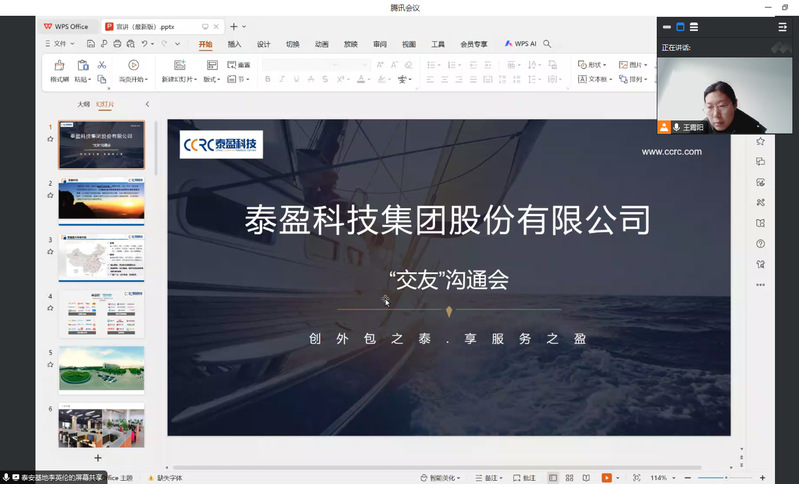The height and width of the screenshot is (484, 799).
Task: Click the Undo arrow in quick toolbar
Action: [146, 44]
